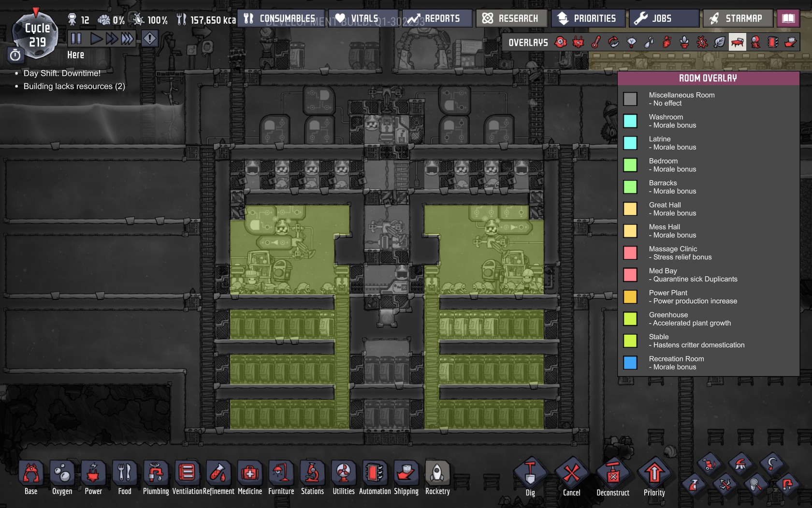Open the Research screen
This screenshot has width=812, height=508.
(x=511, y=18)
